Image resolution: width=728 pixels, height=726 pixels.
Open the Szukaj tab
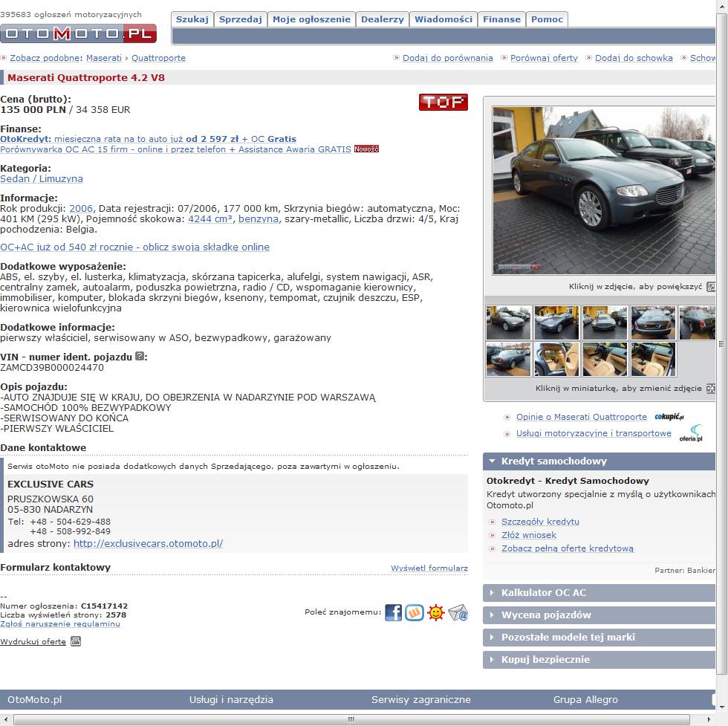(192, 19)
